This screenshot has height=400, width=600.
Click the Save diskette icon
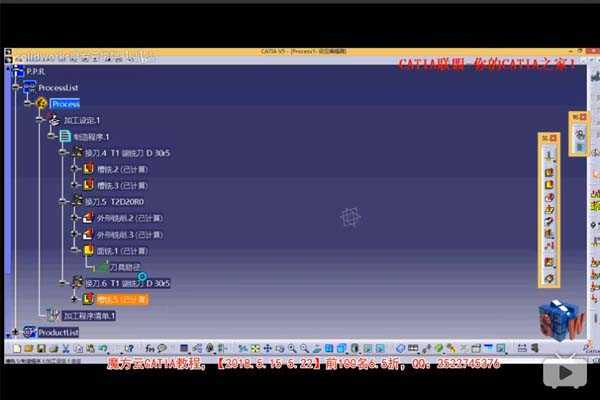[x=41, y=348]
